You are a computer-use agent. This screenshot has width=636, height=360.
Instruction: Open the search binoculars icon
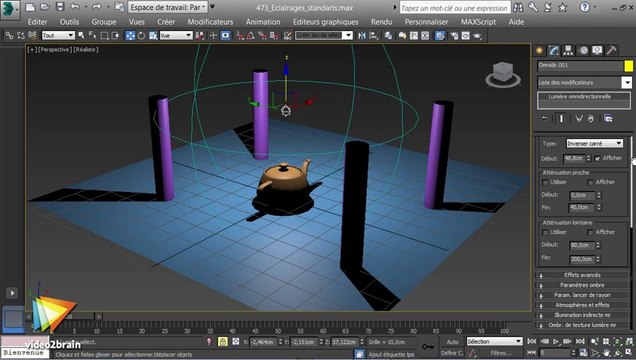tap(518, 7)
